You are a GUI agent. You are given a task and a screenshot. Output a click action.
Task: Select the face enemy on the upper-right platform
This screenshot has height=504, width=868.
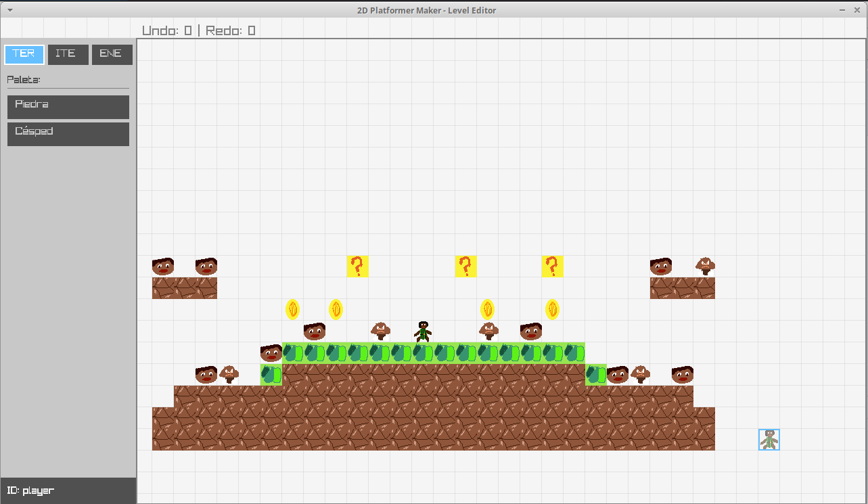coord(661,267)
